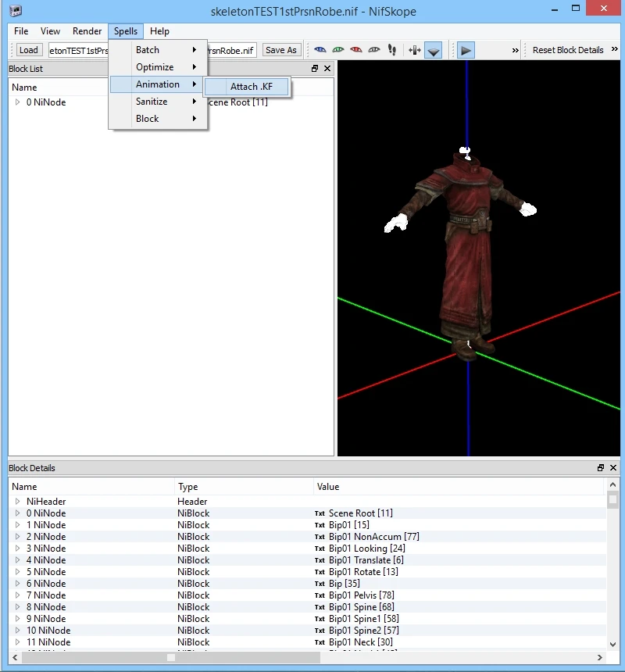Click the save file path input field
625x672 pixels.
point(232,50)
